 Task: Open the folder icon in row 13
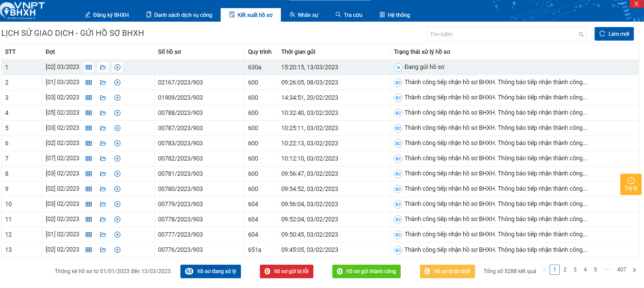point(103,250)
